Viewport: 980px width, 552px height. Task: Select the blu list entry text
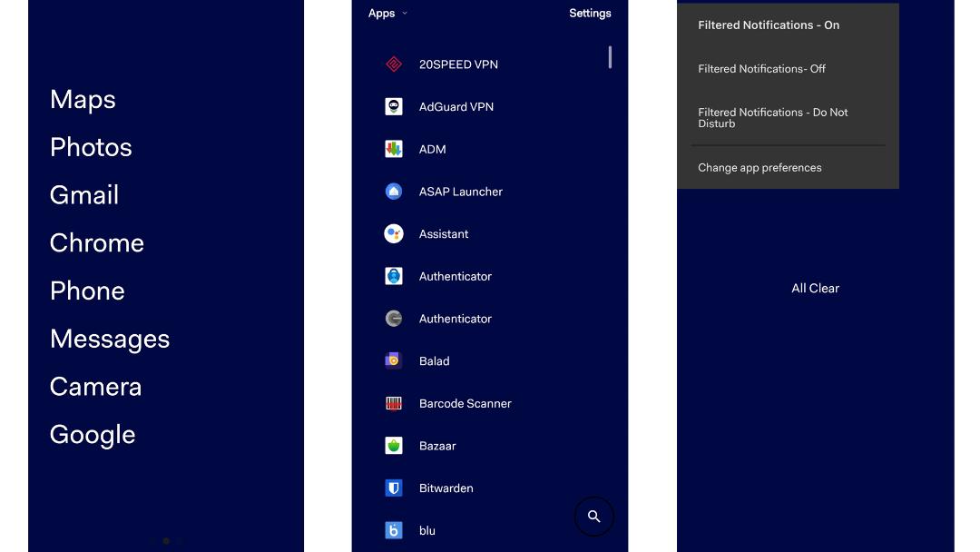pyautogui.click(x=427, y=531)
